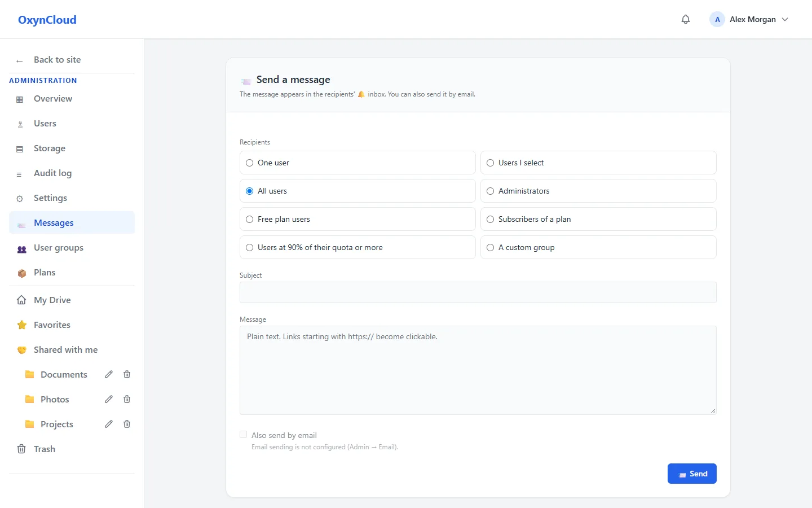
Task: Click the Alex Morgan avatar circle
Action: pos(717,19)
